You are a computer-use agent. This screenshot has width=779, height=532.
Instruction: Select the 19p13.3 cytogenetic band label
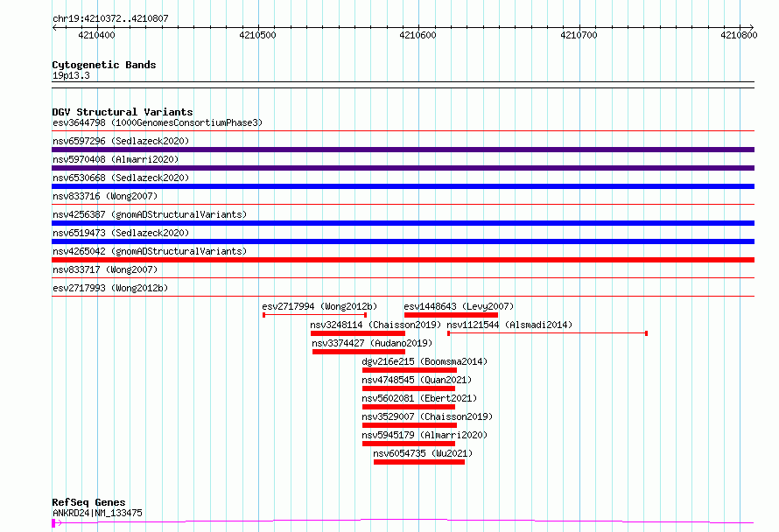point(71,75)
